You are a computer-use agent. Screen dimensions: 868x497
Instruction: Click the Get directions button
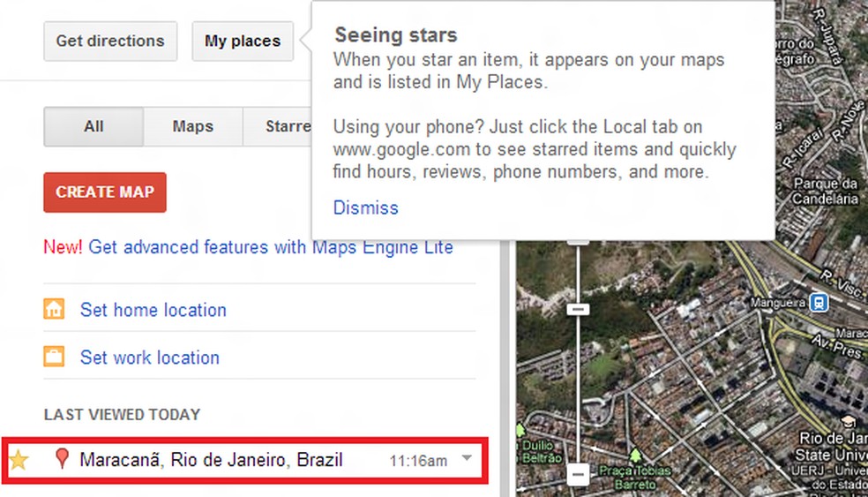tap(110, 41)
